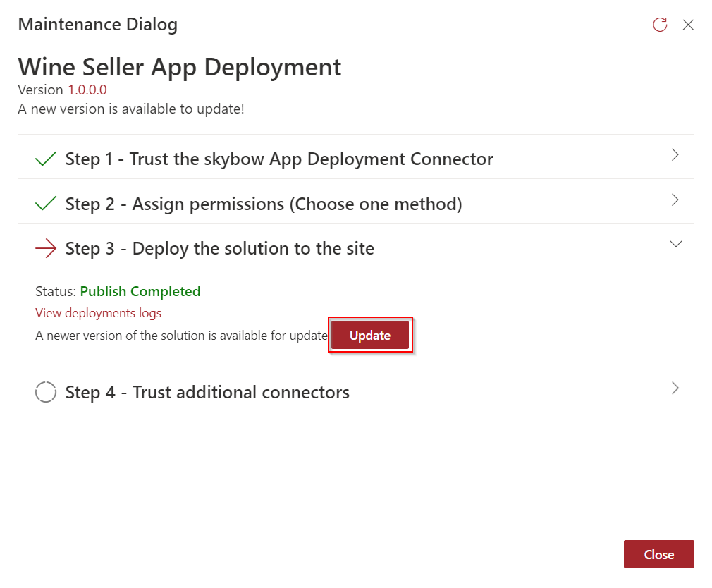Click the Close button at bottom
The height and width of the screenshot is (588, 712).
point(659,554)
